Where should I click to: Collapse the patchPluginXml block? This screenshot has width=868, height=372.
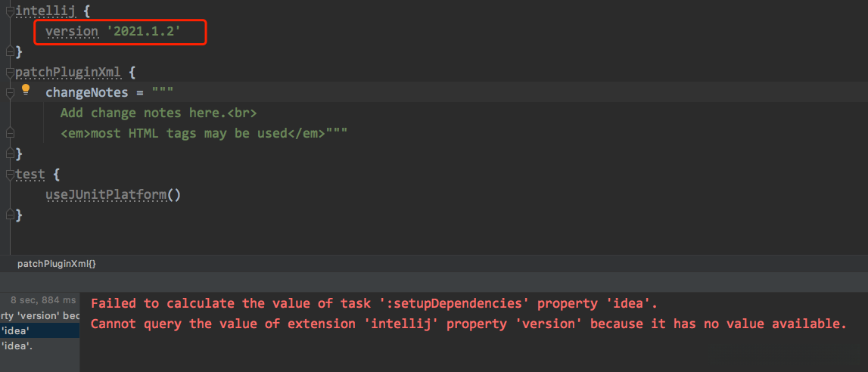pyautogui.click(x=9, y=73)
